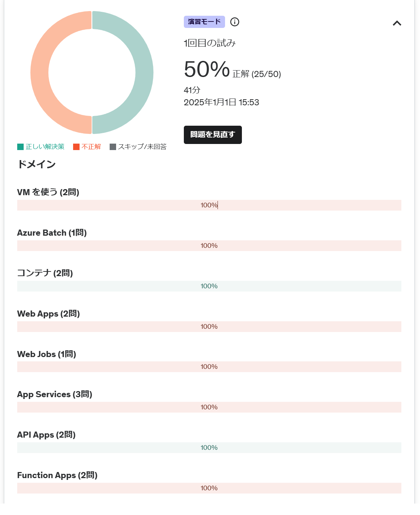Click the Function Apps progress bar
Screen dimensions: 420x515
pyautogui.click(x=209, y=488)
